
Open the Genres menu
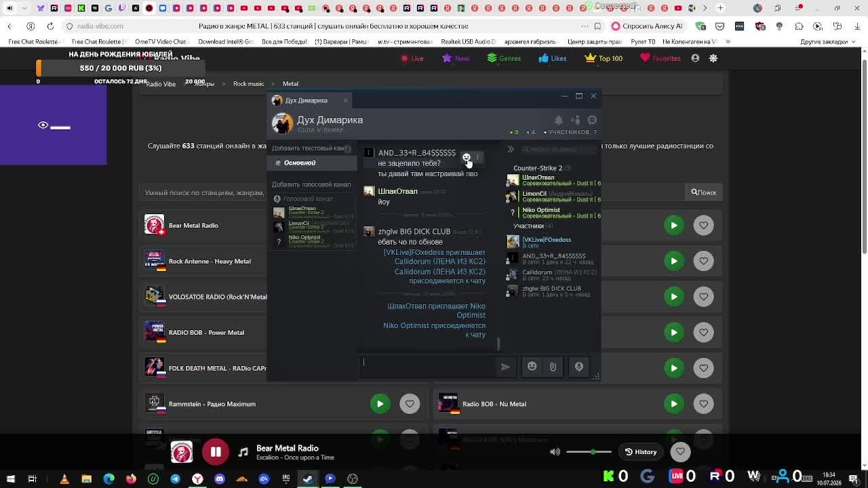(504, 58)
